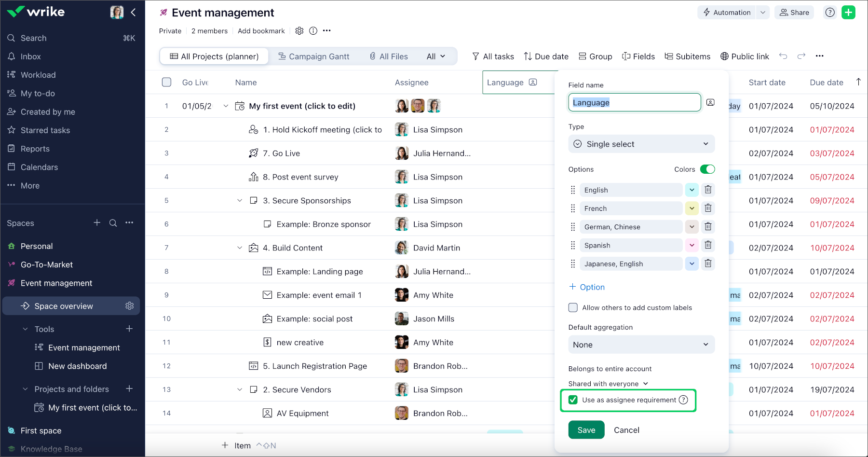Open Inbox from the sidebar
This screenshot has height=457, width=868.
[x=30, y=56]
